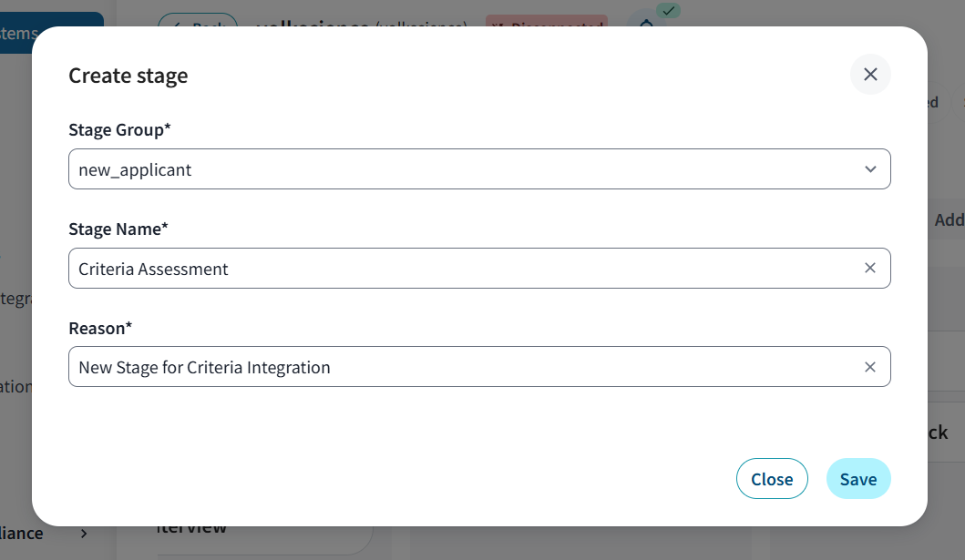This screenshot has width=965, height=560.
Task: Clear the Reason field using its X icon
Action: click(870, 367)
